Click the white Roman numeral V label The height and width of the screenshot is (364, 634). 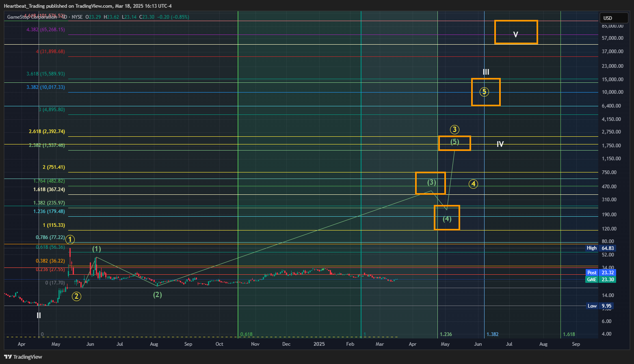(x=515, y=34)
